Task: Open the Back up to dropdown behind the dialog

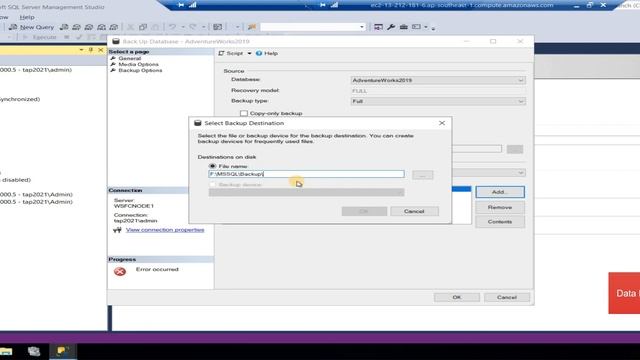Action: click(520, 173)
